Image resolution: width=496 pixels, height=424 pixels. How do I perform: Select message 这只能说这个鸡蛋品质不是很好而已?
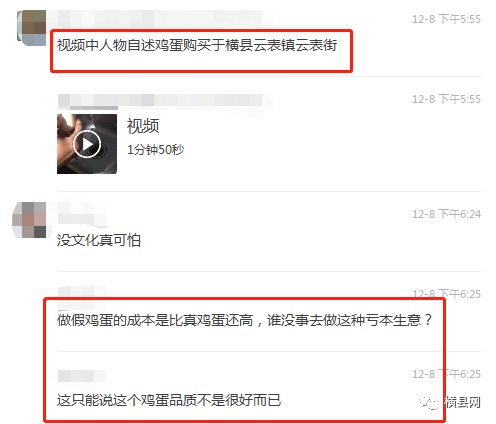pyautogui.click(x=169, y=400)
